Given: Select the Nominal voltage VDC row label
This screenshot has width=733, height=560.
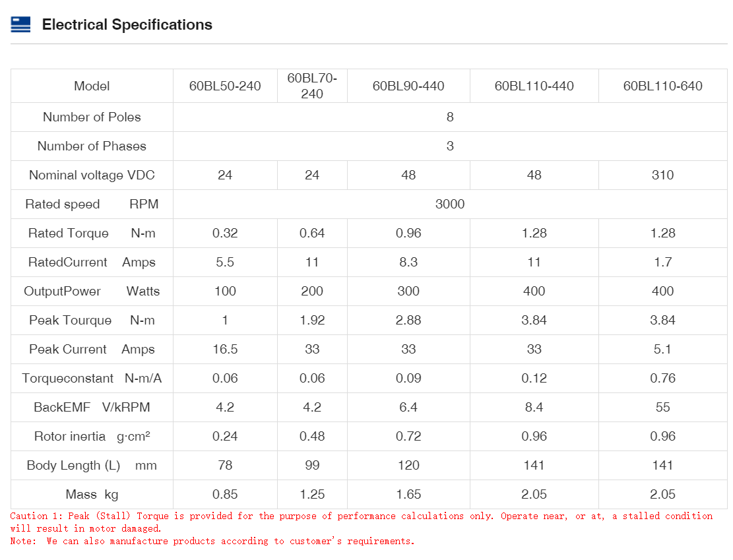Looking at the screenshot, I should (92, 175).
